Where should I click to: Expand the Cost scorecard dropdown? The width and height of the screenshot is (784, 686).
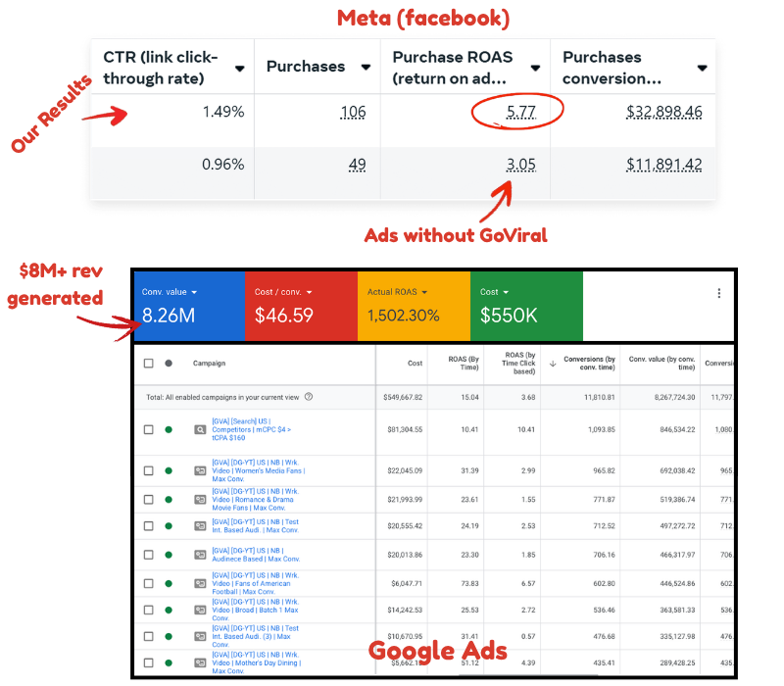coord(506,292)
